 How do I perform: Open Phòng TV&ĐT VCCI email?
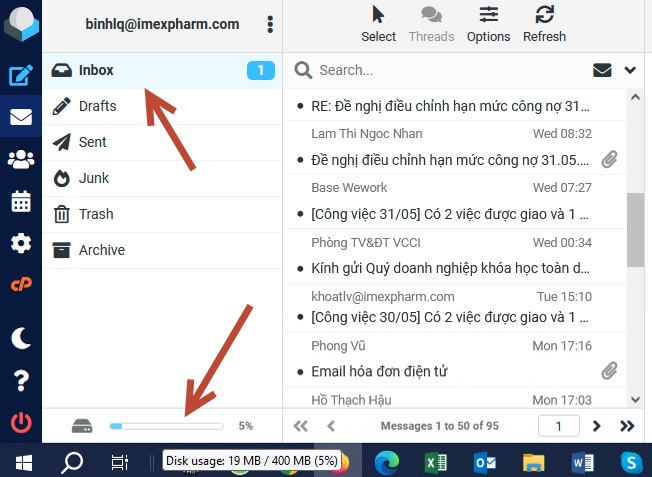(x=455, y=256)
